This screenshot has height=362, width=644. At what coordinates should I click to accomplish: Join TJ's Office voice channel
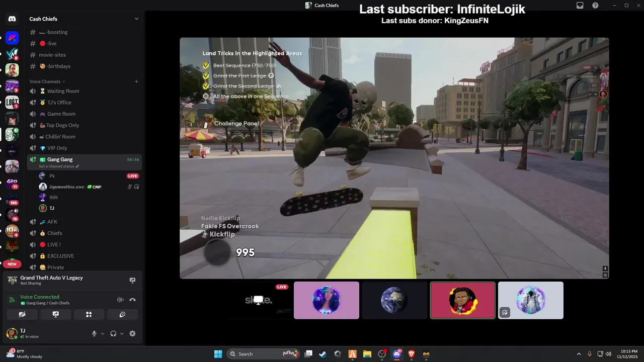(84, 103)
